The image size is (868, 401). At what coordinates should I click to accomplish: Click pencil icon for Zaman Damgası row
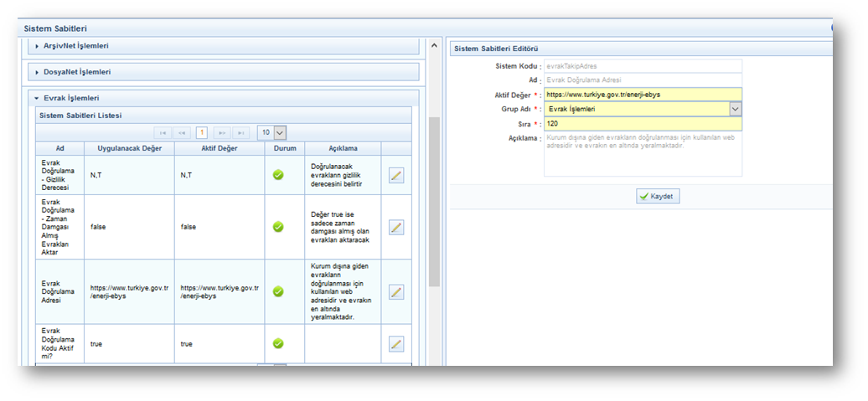(x=396, y=227)
